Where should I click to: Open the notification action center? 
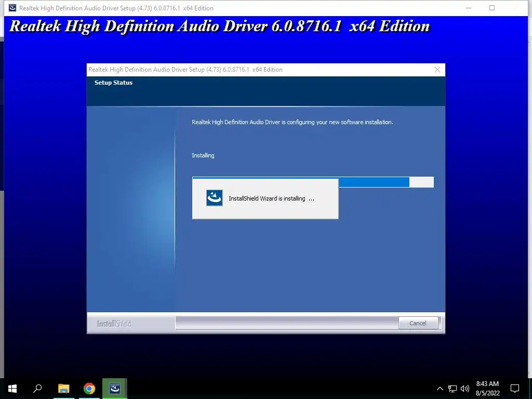(x=515, y=389)
